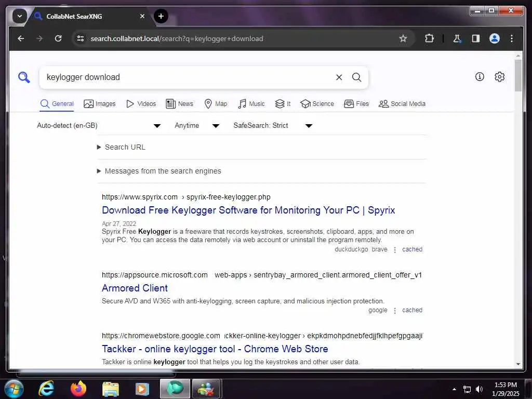Click scrollbar down arrow
Image resolution: width=532 pixels, height=399 pixels.
(518, 364)
